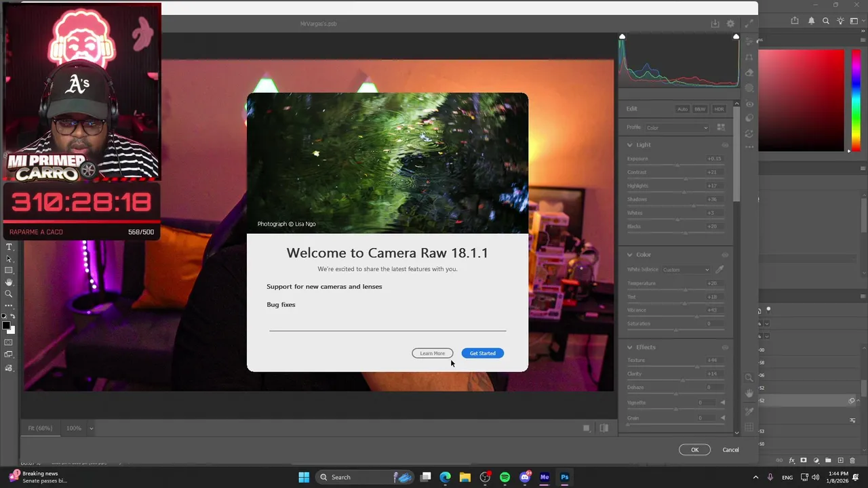Viewport: 868px width, 488px height.
Task: Select the Camera Raw color sampler tool
Action: (x=749, y=411)
